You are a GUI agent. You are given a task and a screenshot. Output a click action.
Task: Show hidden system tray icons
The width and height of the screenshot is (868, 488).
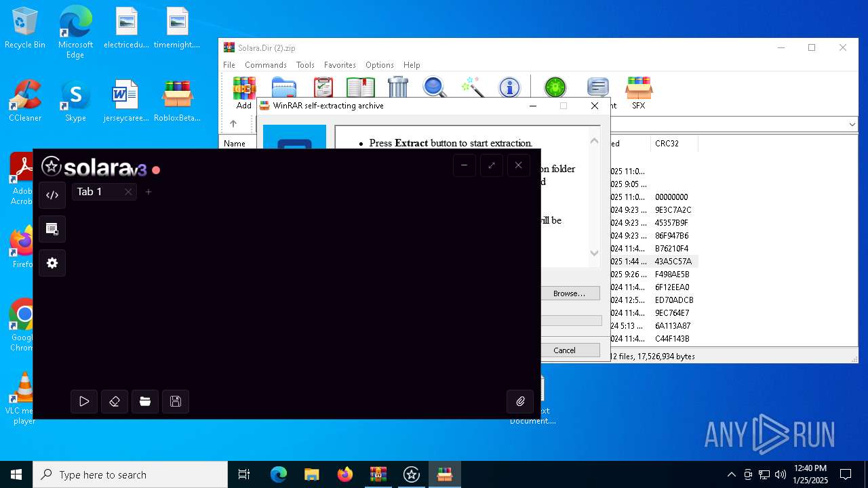731,474
